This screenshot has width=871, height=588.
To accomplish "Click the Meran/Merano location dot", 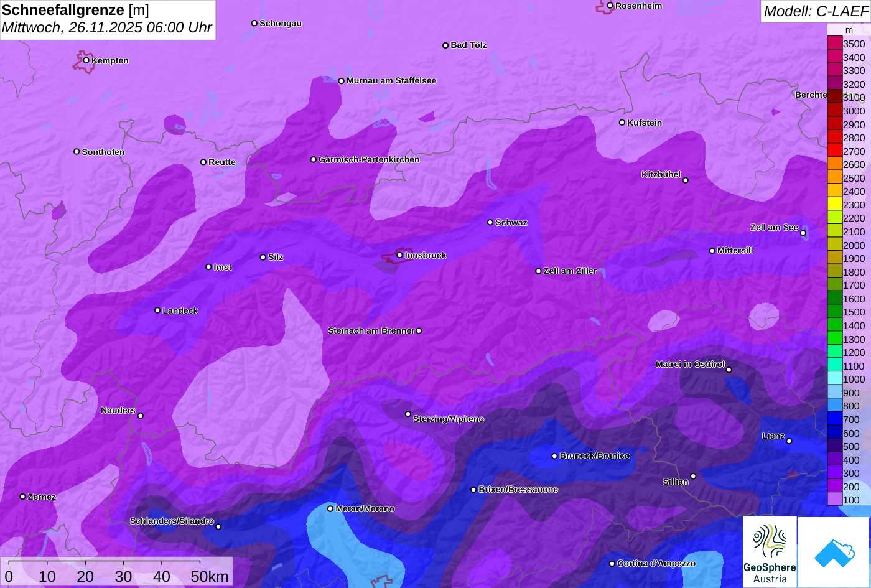I will (330, 508).
